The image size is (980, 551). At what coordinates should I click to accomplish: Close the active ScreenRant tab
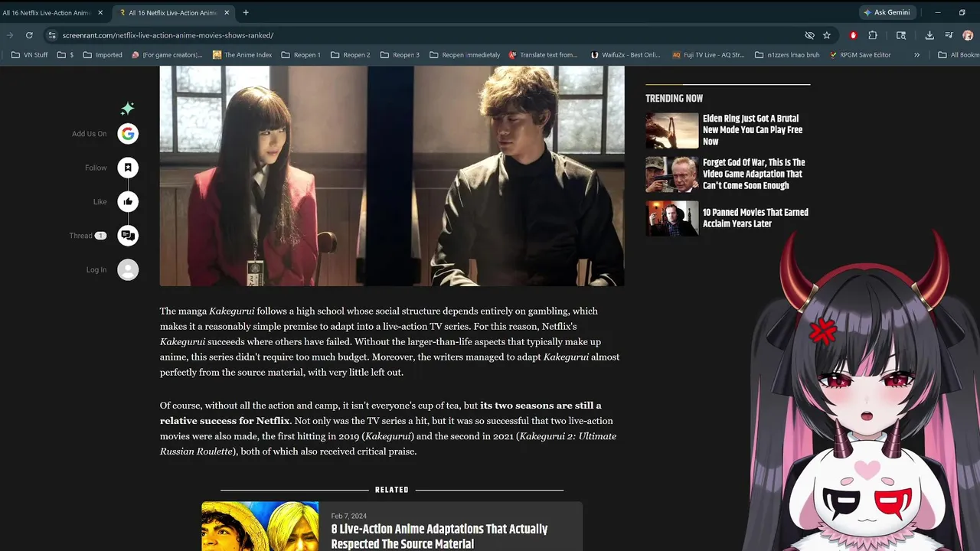[x=227, y=12]
